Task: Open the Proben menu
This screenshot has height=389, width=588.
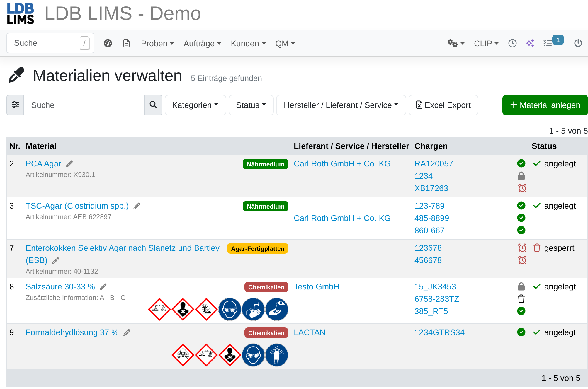Action: 157,43
